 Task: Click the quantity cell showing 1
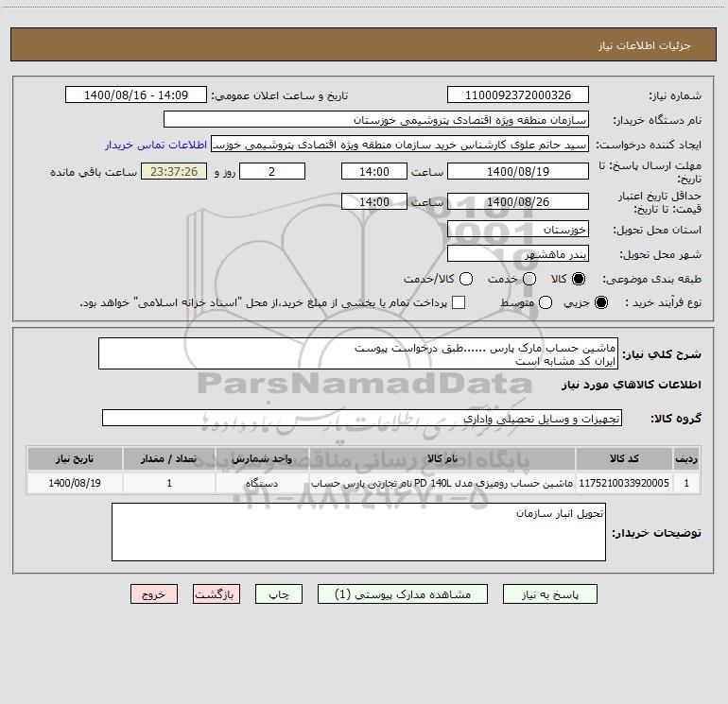[x=169, y=483]
